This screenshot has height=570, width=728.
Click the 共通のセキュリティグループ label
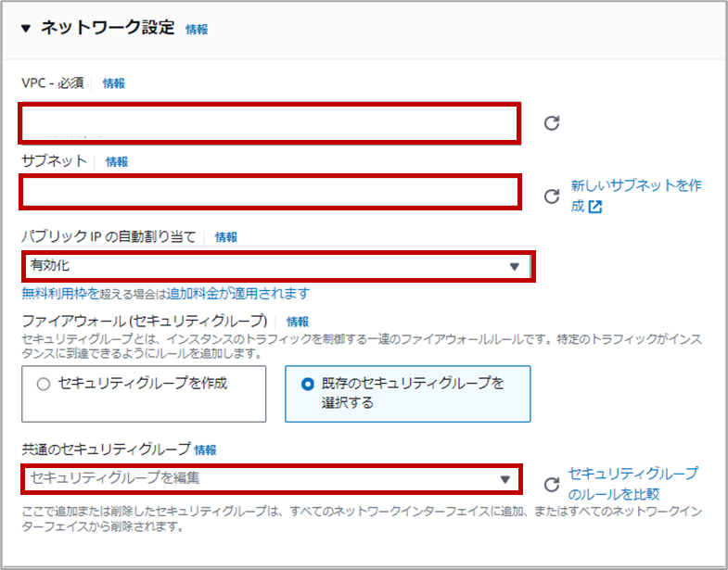[x=106, y=449]
